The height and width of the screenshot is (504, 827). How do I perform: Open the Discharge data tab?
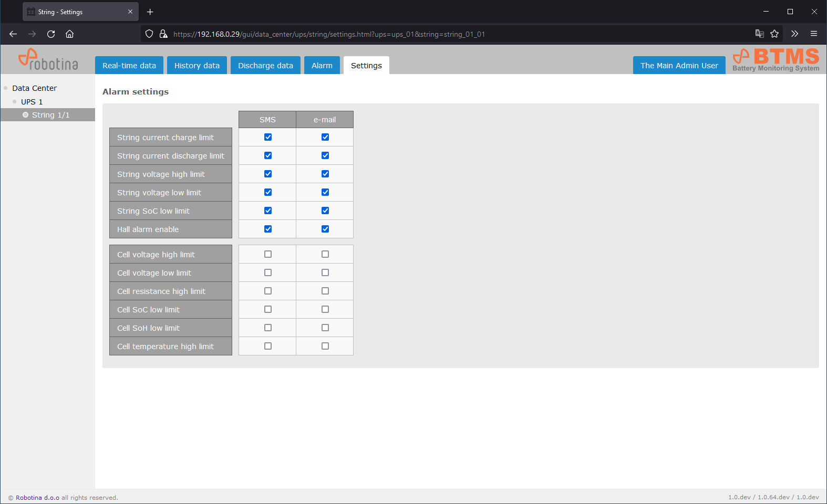tap(265, 66)
